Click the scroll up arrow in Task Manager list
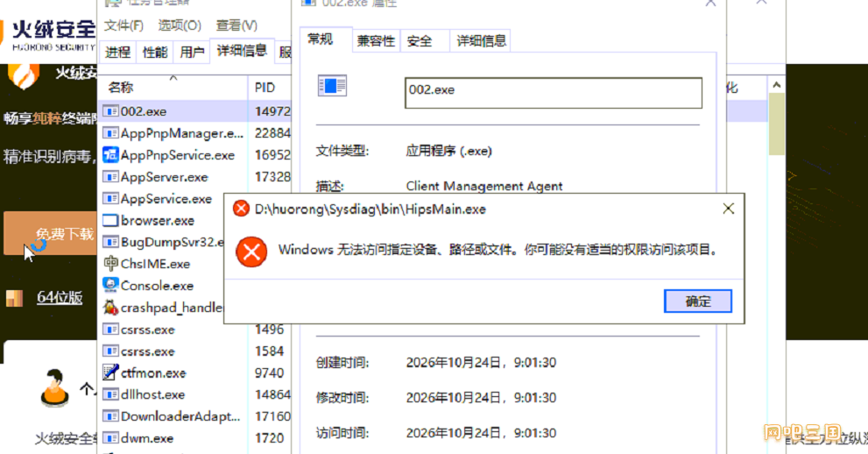868x454 pixels. [x=776, y=85]
